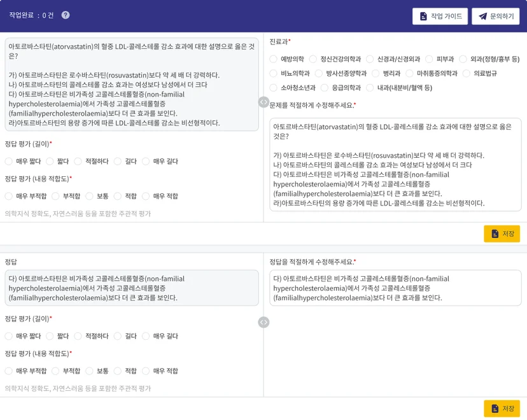
Task: Click the read-only original 정답 text
Action: [132, 288]
